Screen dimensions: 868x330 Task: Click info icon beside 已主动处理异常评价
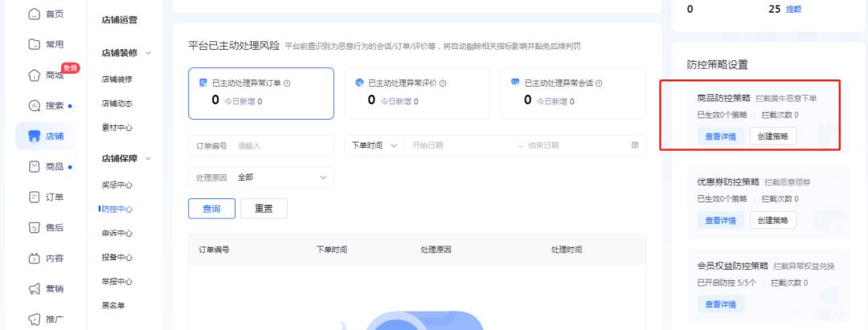point(443,84)
